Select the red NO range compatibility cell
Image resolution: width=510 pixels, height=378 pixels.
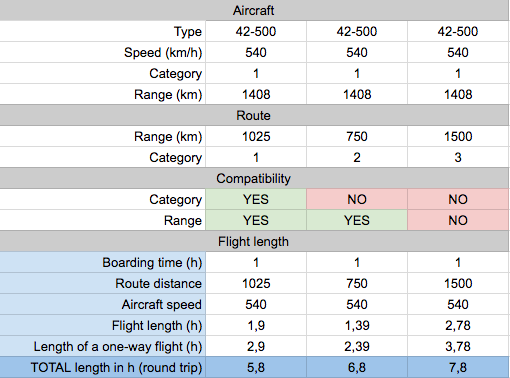pyautogui.click(x=458, y=220)
